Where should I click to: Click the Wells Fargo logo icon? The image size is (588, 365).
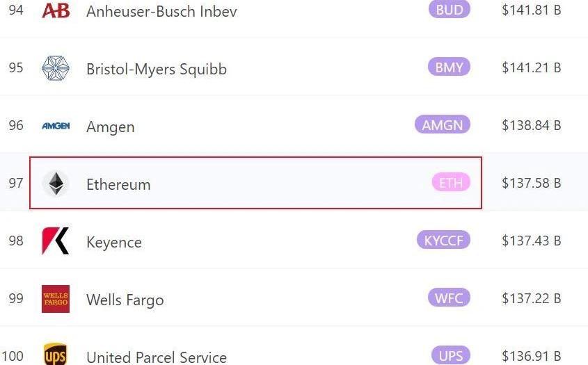(56, 299)
